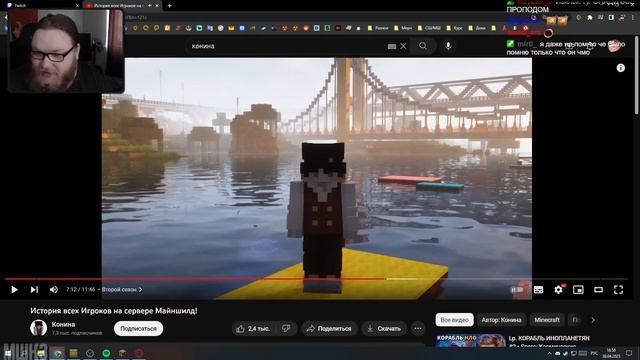Viewport: 640px width, 360px height.
Task: Toggle the autoplay switch
Action: (x=517, y=289)
